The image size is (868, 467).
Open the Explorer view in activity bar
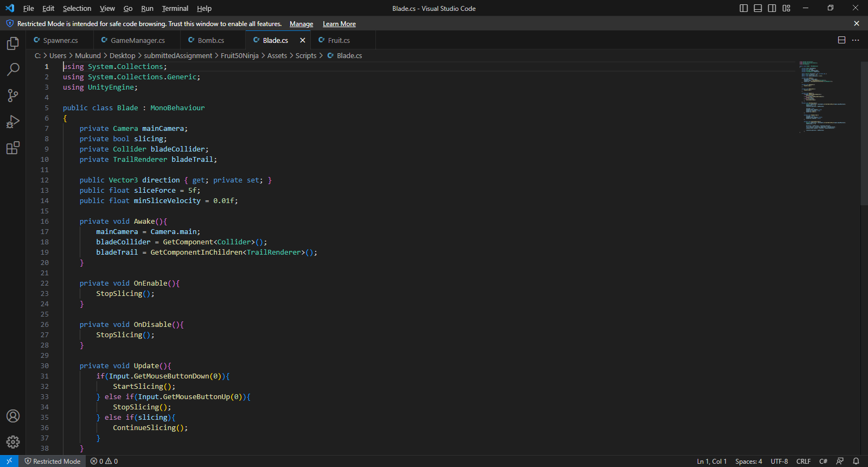13,43
